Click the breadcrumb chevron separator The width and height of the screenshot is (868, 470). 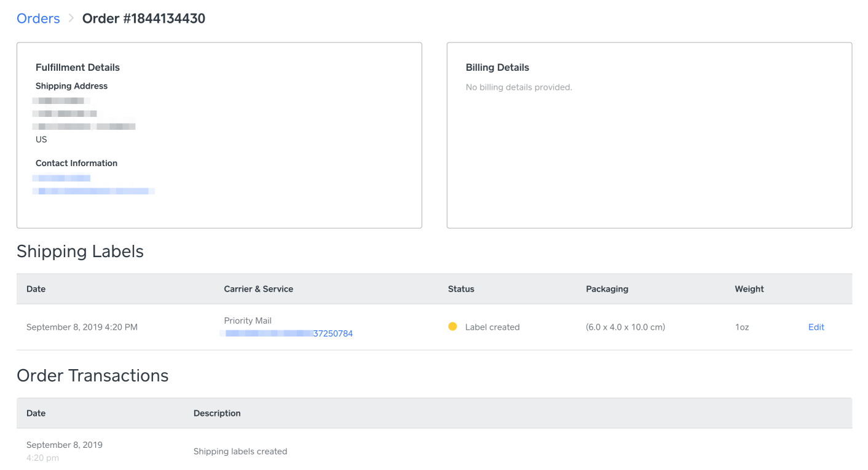click(x=71, y=18)
